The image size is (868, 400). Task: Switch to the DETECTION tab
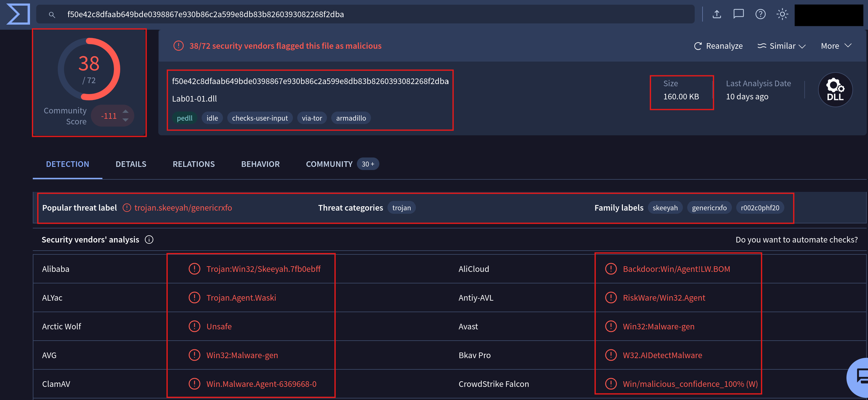[x=67, y=164]
